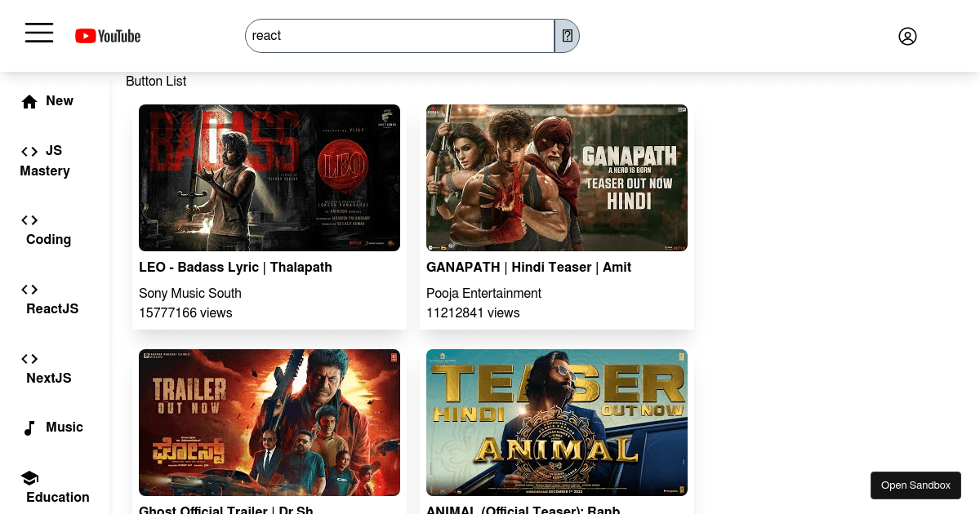The height and width of the screenshot is (514, 980).
Task: Open the LEO Badass video thumbnail
Action: tap(269, 178)
